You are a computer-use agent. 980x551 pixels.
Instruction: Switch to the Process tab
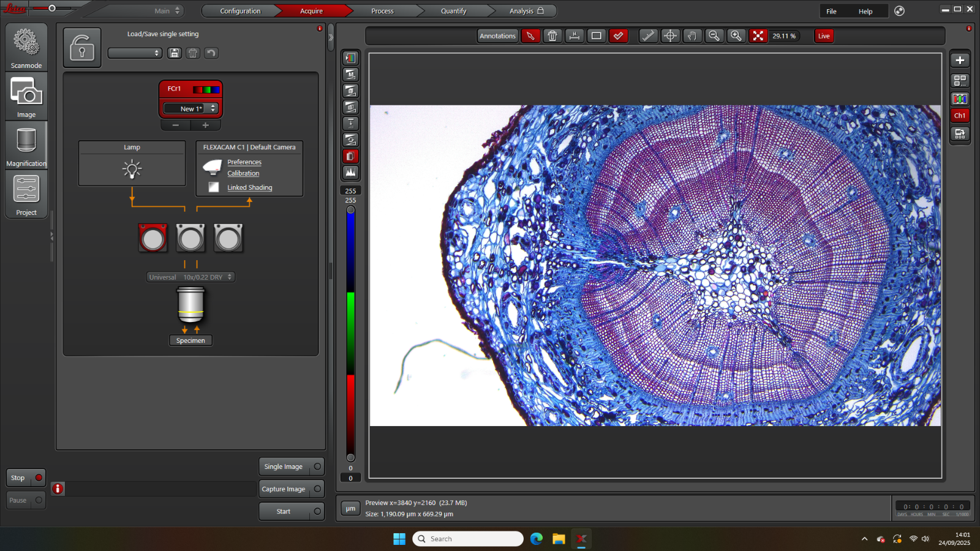[x=382, y=11]
